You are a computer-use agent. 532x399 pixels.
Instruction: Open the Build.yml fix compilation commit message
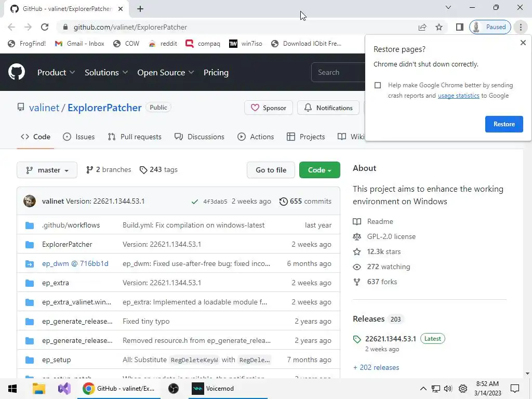(193, 225)
